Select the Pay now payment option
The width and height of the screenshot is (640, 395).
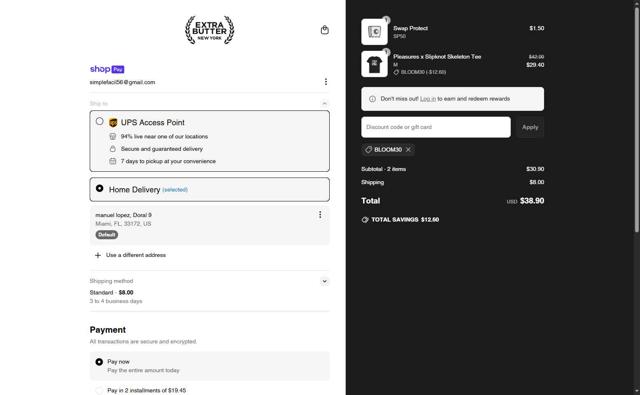pos(99,362)
